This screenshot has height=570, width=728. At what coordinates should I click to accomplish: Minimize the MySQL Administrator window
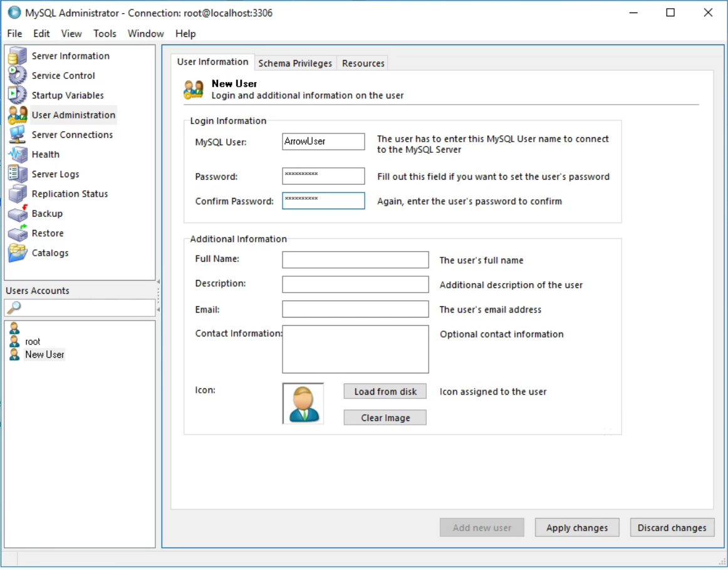pyautogui.click(x=633, y=13)
